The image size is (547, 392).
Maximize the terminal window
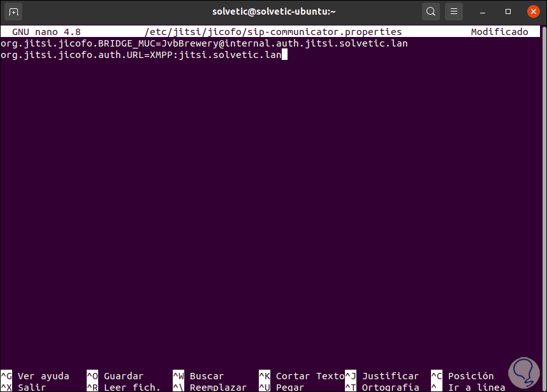(x=508, y=11)
